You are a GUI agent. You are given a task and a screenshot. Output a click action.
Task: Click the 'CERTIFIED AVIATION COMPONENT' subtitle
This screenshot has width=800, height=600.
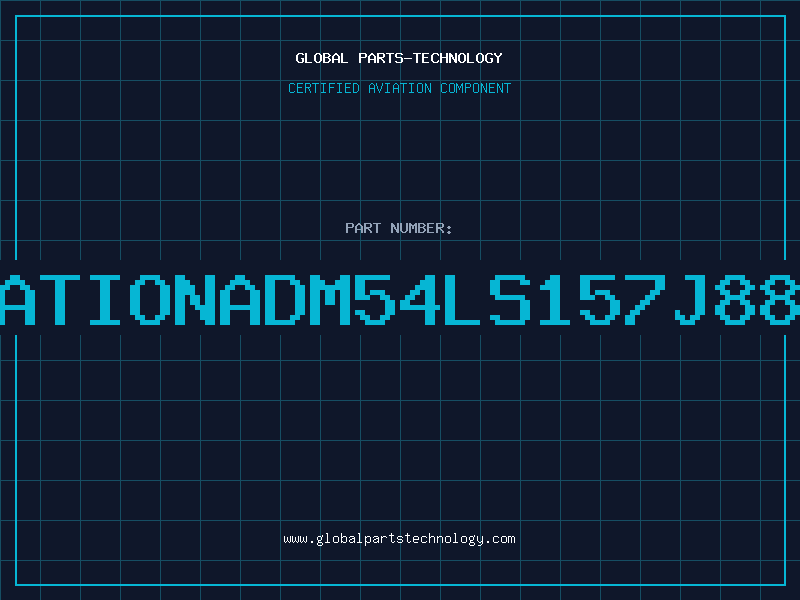pyautogui.click(x=399, y=88)
